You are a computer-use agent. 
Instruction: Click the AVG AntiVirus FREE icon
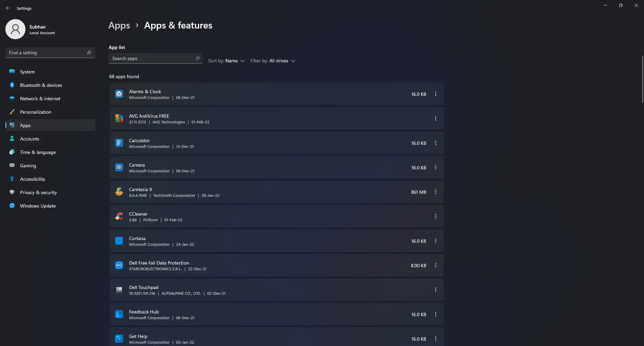coord(119,119)
